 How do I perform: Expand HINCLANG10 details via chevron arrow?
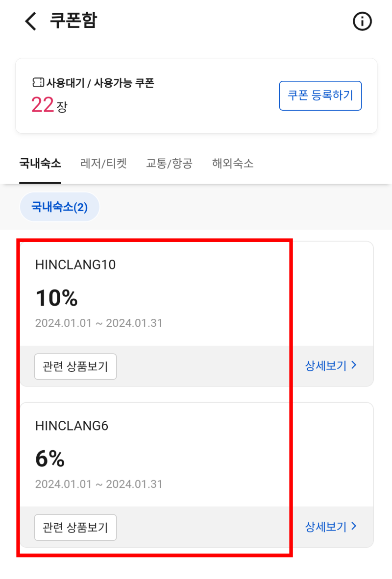pos(354,365)
